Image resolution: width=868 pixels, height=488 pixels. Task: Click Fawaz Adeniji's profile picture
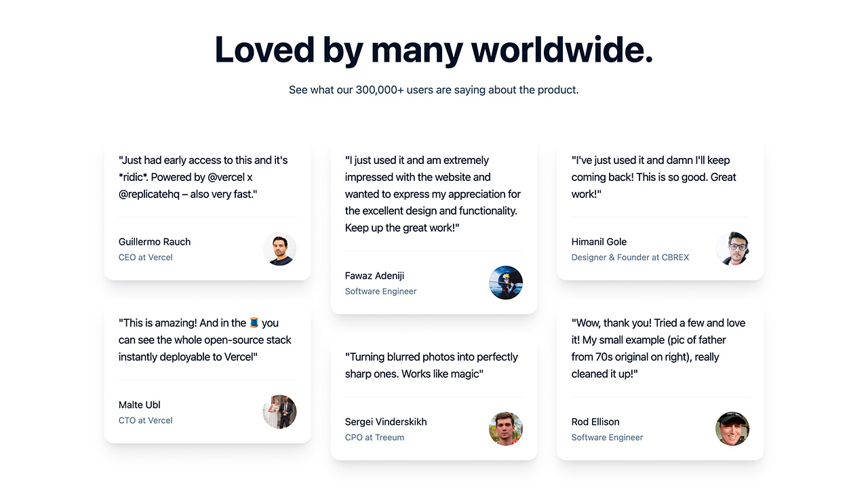click(506, 283)
